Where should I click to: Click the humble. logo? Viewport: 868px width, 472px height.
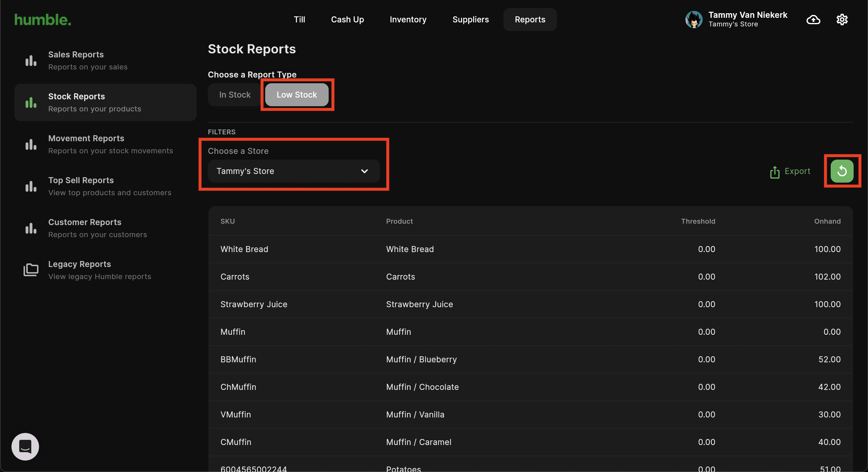pyautogui.click(x=43, y=20)
